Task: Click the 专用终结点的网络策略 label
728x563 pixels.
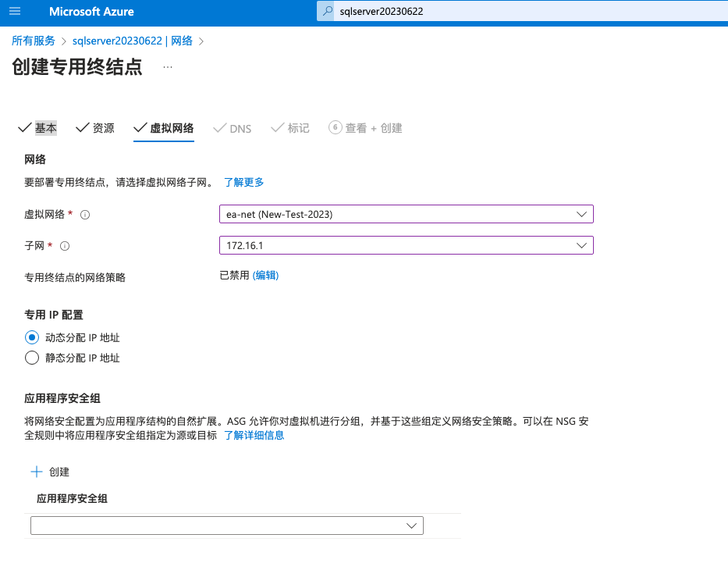Action: [75, 277]
